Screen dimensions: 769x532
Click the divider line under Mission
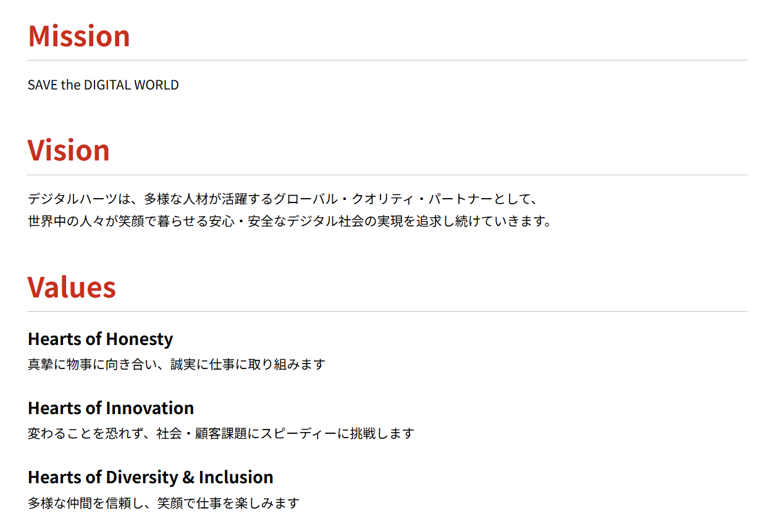click(x=387, y=60)
